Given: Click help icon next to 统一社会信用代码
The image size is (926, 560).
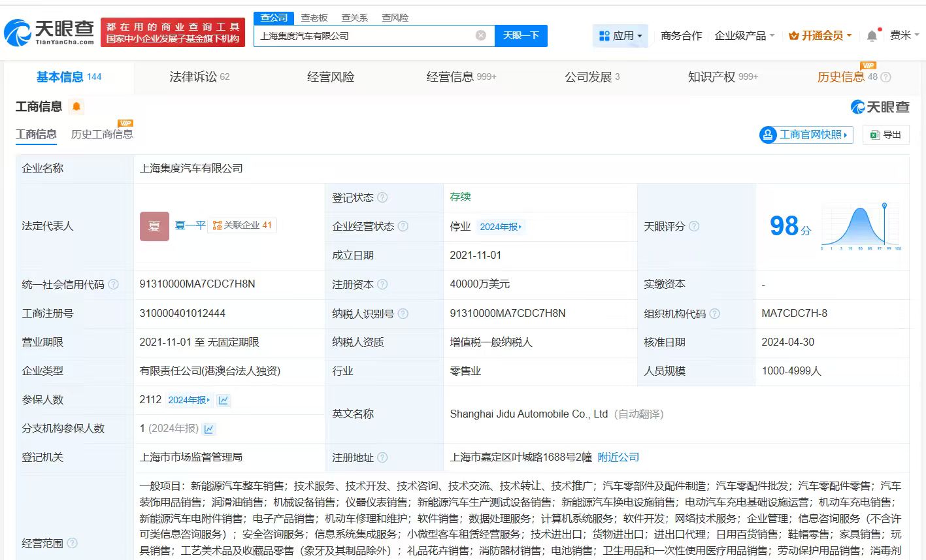Looking at the screenshot, I should click(x=113, y=284).
